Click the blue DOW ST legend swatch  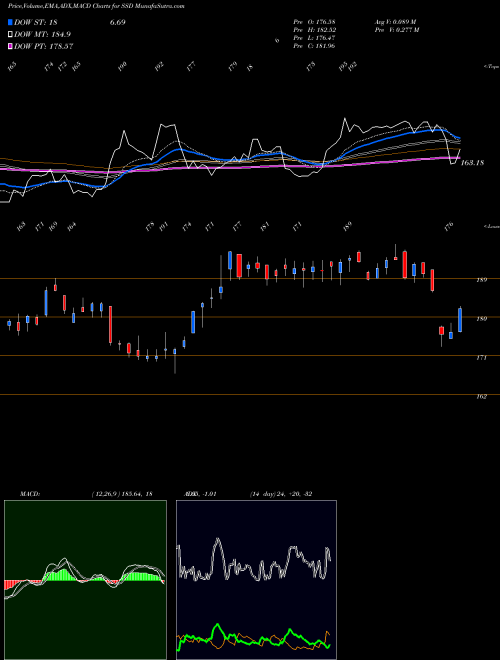[11, 22]
